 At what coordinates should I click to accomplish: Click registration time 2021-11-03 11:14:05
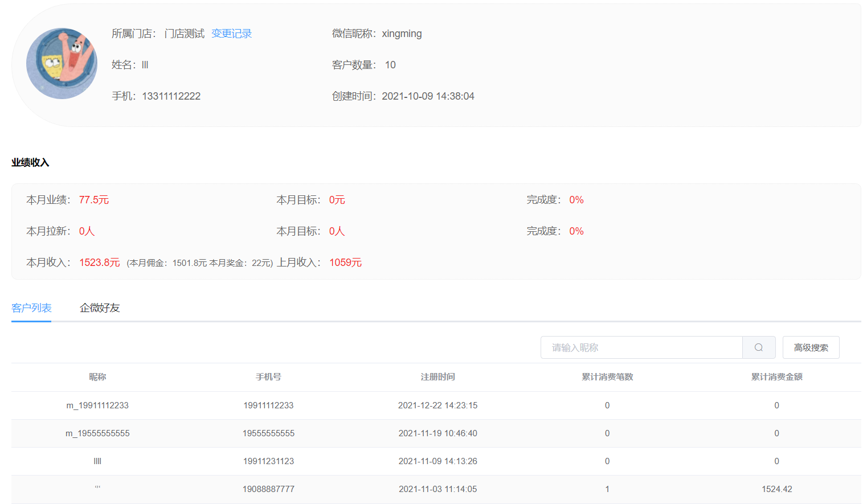point(437,489)
